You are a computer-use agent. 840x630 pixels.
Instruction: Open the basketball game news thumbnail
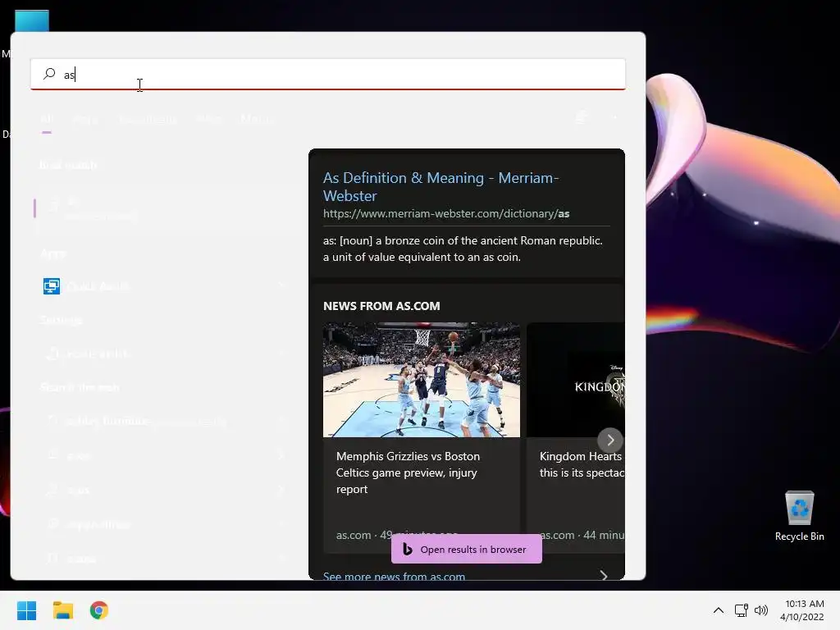click(x=421, y=379)
